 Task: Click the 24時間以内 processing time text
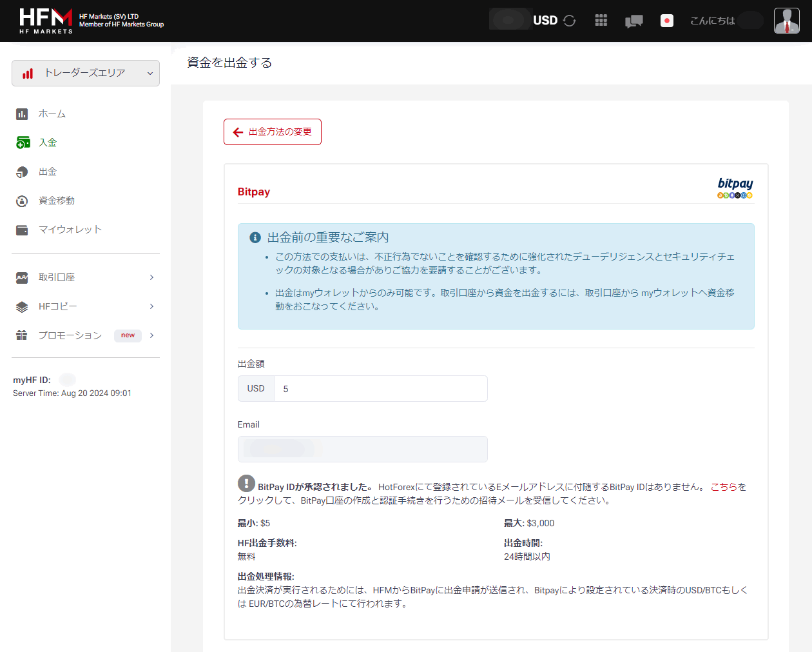point(527,557)
